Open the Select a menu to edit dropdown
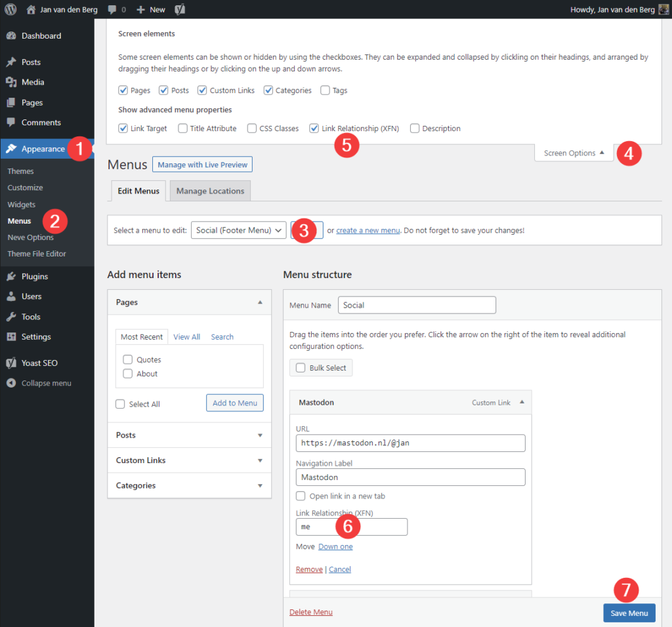 [238, 230]
